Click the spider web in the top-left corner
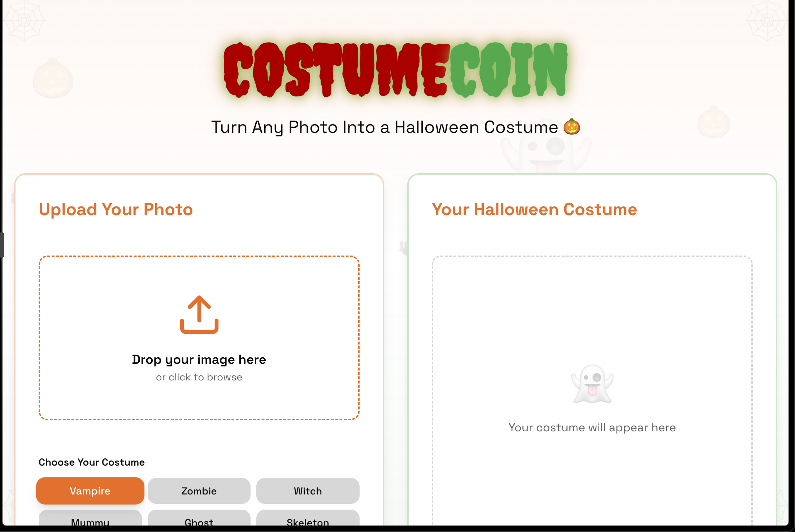This screenshot has height=532, width=795. tap(24, 20)
